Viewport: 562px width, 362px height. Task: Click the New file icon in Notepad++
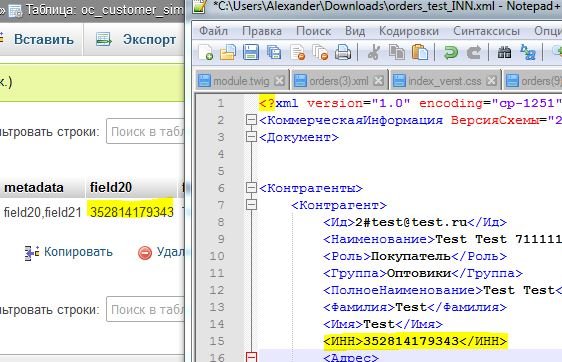tap(206, 53)
